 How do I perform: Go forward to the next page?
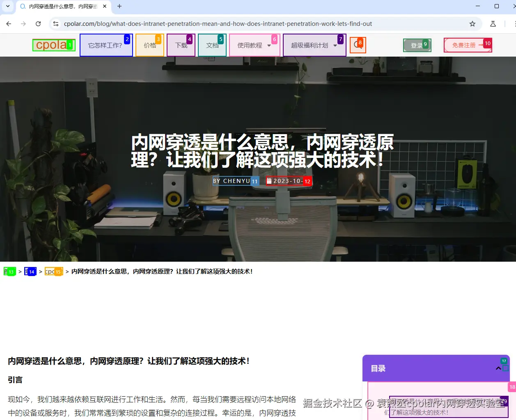tap(23, 24)
